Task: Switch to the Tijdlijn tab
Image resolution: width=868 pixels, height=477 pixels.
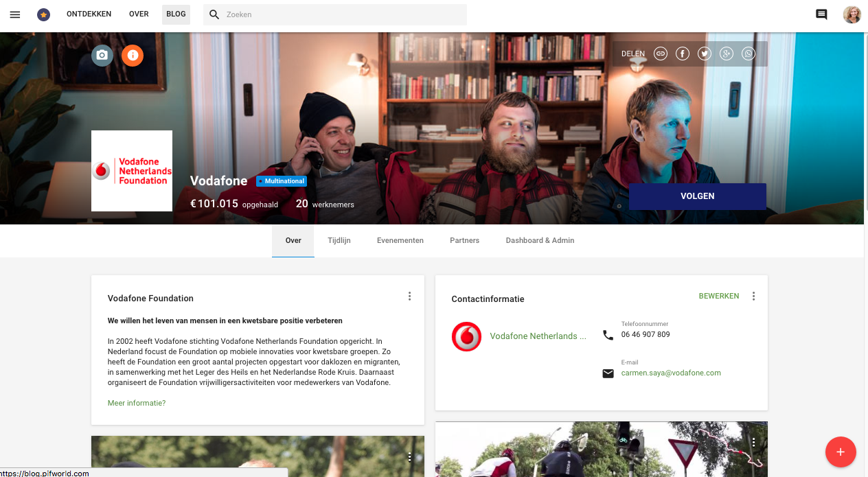Action: [339, 241]
